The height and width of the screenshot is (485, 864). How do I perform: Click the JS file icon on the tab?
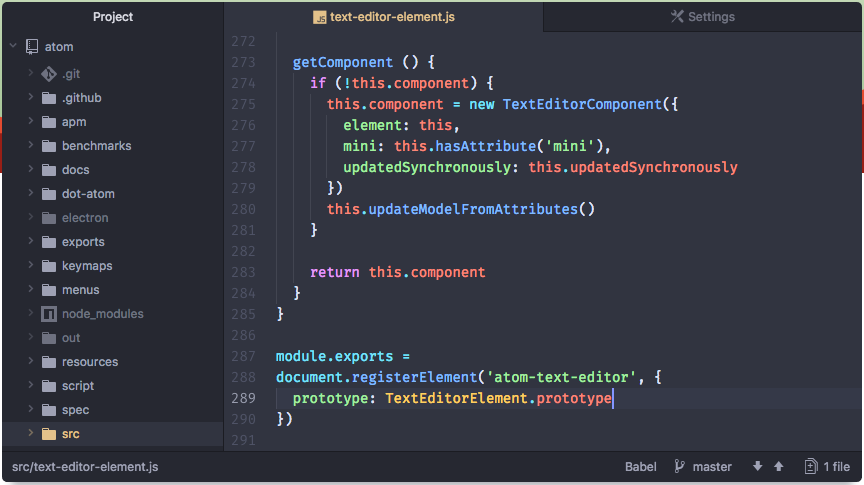tap(320, 18)
